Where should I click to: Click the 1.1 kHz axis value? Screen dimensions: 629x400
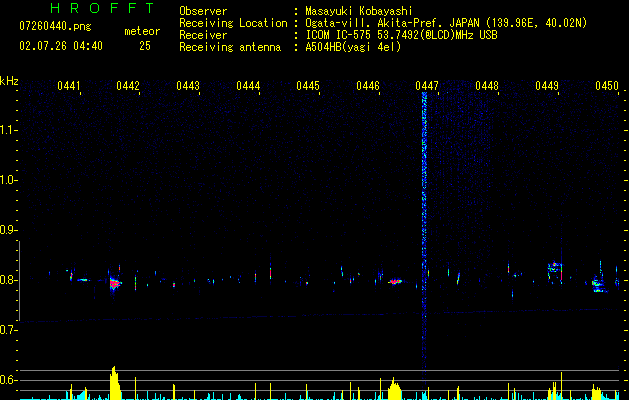point(9,130)
